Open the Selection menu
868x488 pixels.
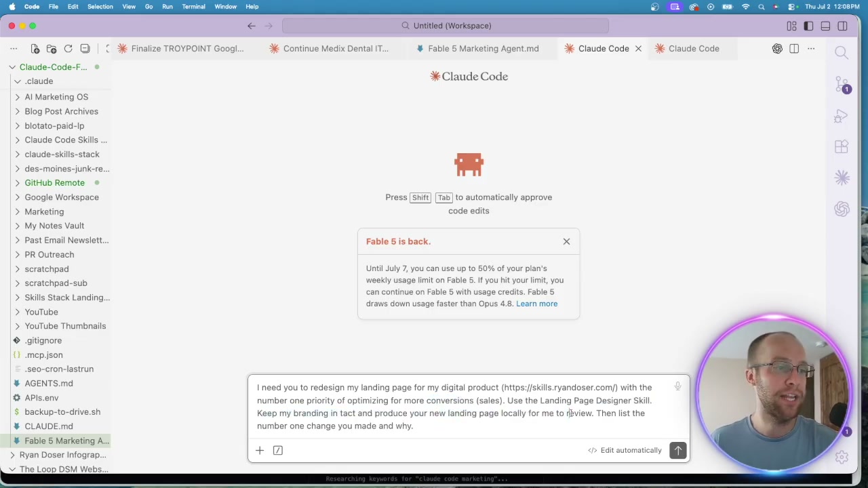click(x=100, y=7)
